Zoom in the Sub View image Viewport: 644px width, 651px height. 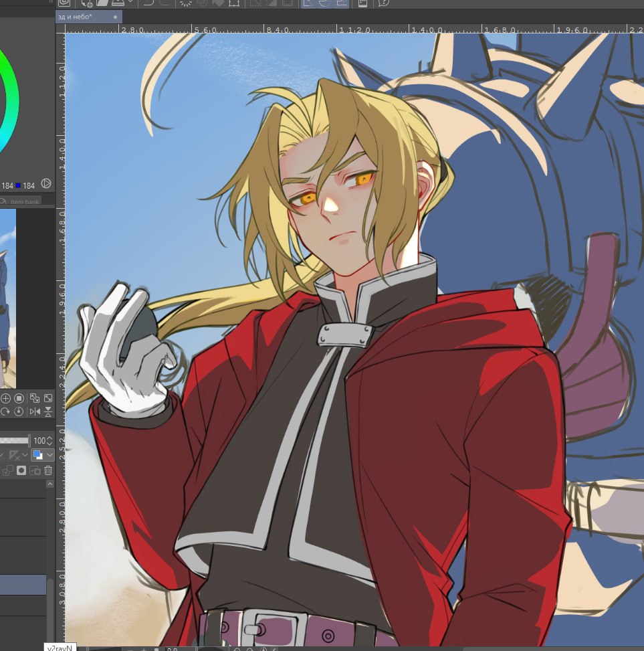[x=5, y=399]
